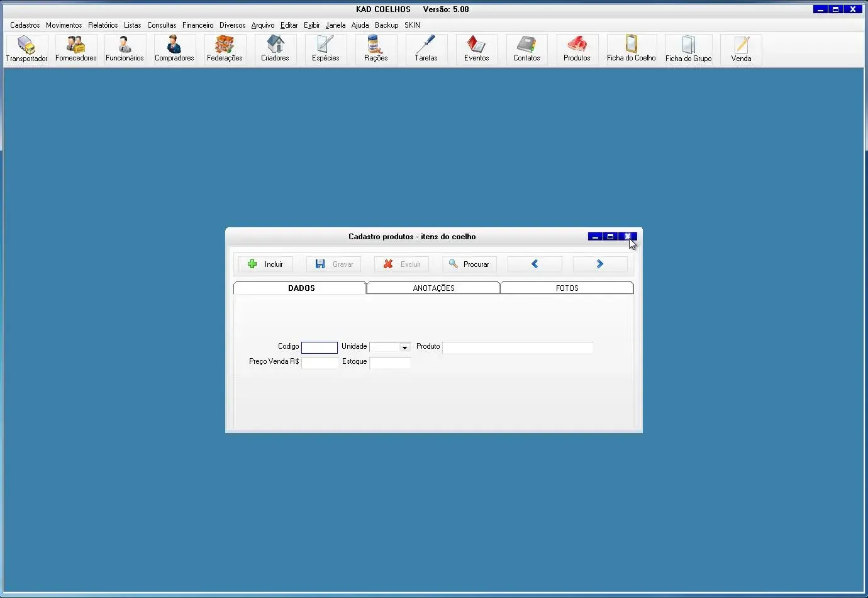The height and width of the screenshot is (598, 868).
Task: Open the Rações toolbar icon
Action: pyautogui.click(x=376, y=49)
